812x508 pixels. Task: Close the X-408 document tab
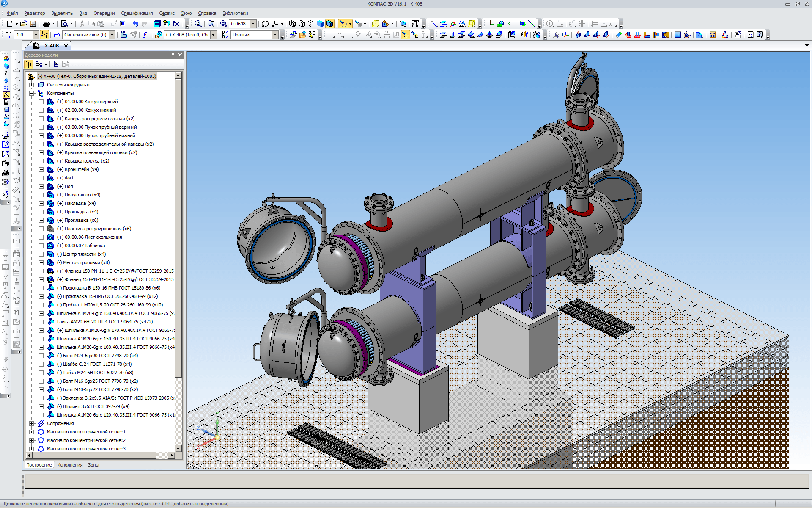66,46
